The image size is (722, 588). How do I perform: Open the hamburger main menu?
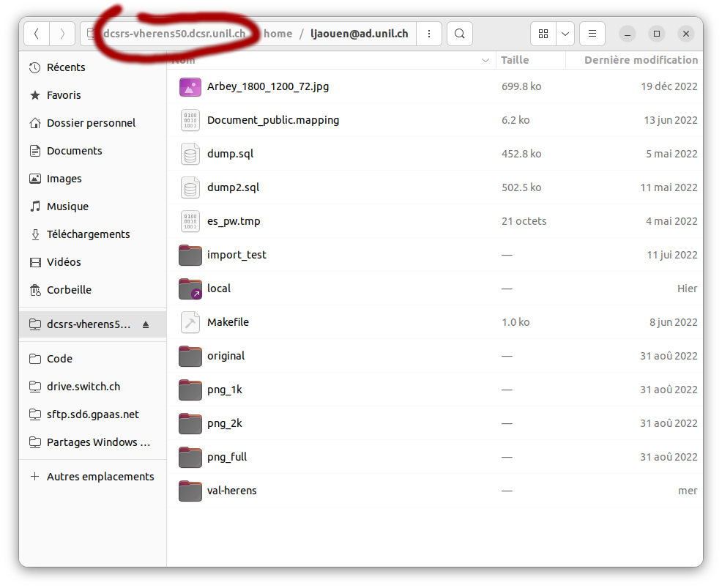coord(592,34)
